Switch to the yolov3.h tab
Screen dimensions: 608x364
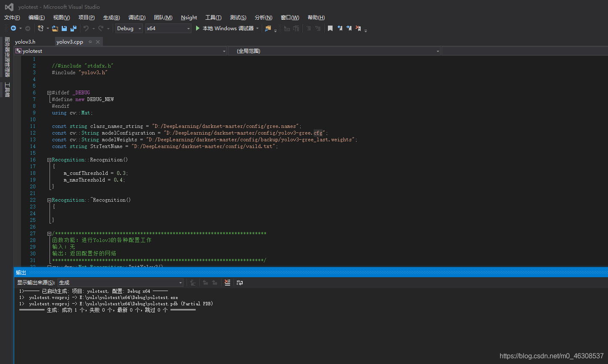click(x=25, y=42)
